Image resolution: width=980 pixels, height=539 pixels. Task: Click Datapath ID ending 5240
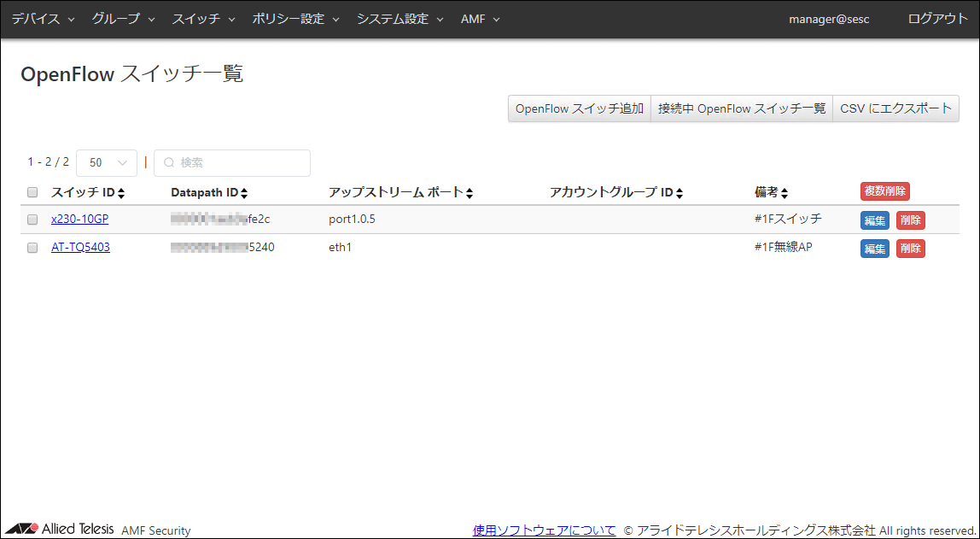pyautogui.click(x=223, y=248)
